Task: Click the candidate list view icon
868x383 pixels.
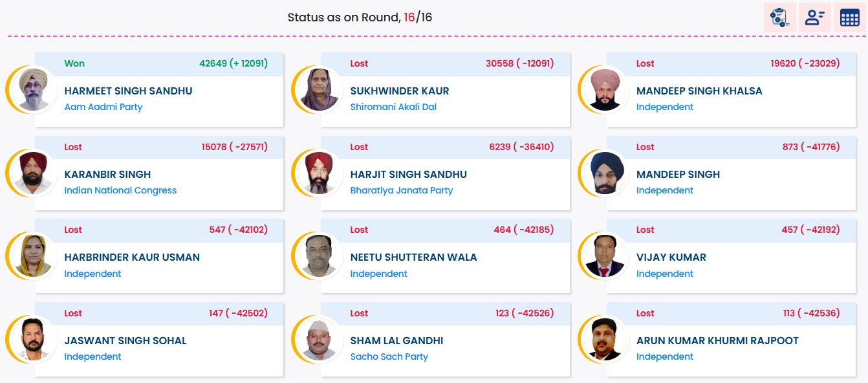Action: [x=814, y=17]
